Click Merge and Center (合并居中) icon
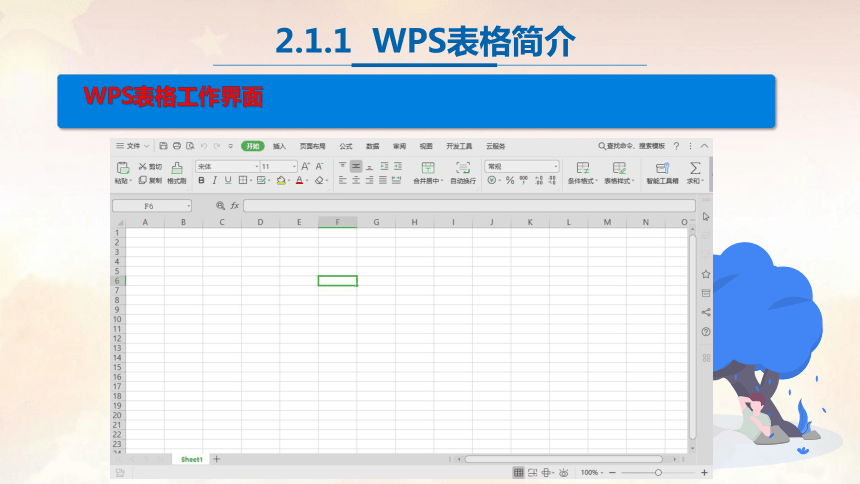This screenshot has width=860, height=484. 428,167
